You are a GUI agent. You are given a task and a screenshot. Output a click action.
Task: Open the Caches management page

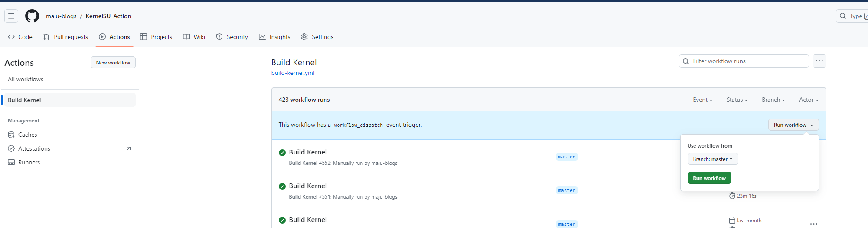coord(27,135)
